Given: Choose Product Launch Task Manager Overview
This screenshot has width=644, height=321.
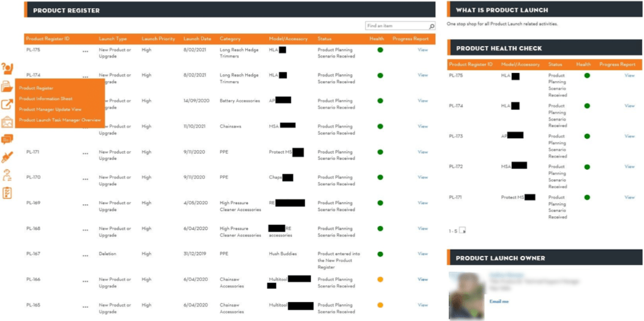Looking at the screenshot, I should click(x=60, y=119).
